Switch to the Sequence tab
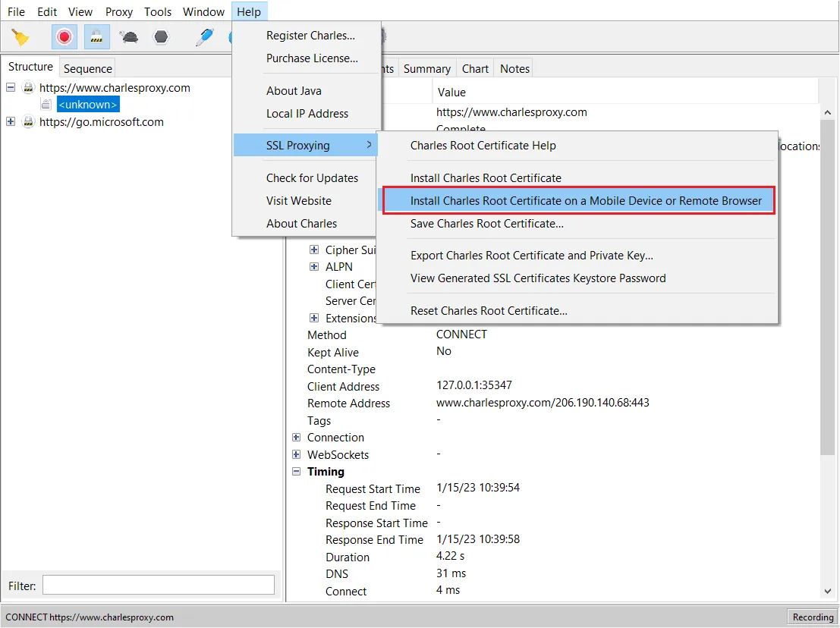The height and width of the screenshot is (628, 840). [x=88, y=68]
